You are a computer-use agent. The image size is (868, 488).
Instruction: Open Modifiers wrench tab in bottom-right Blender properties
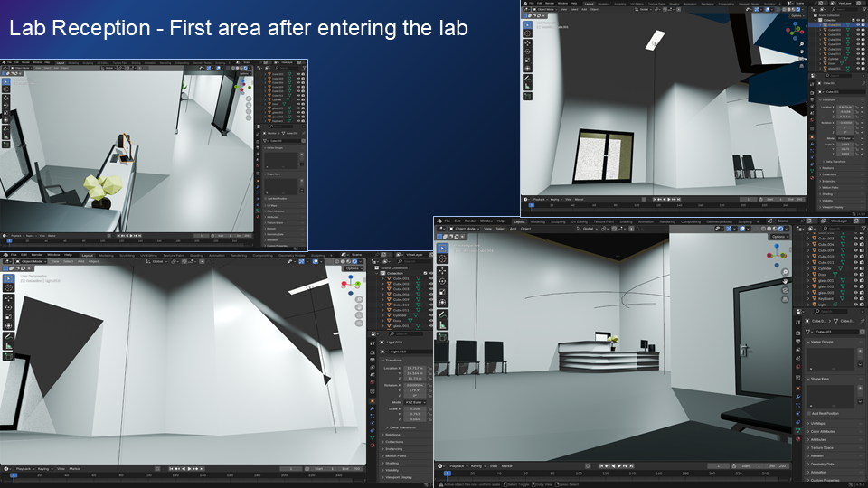click(x=797, y=397)
